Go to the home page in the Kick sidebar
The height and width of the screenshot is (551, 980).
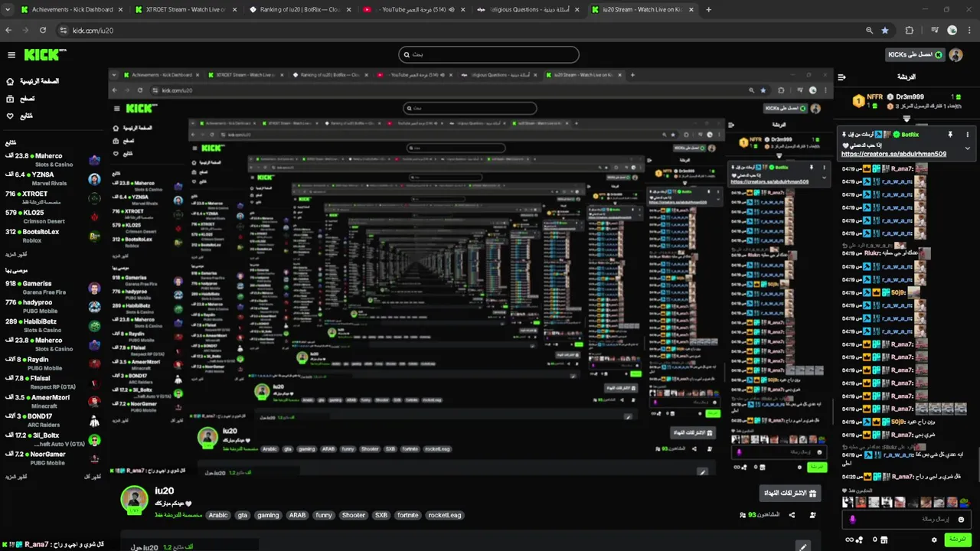click(x=32, y=81)
